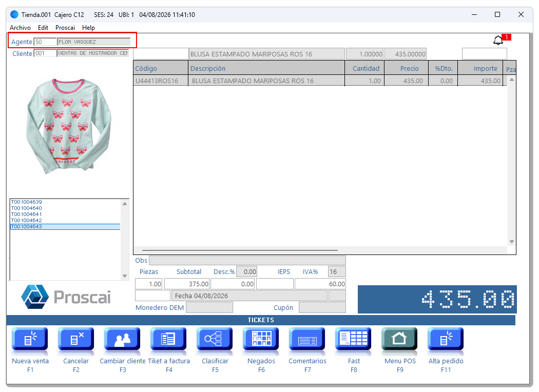
Task: Click the Fecha 04/08/2026 field
Action: [x=249, y=296]
